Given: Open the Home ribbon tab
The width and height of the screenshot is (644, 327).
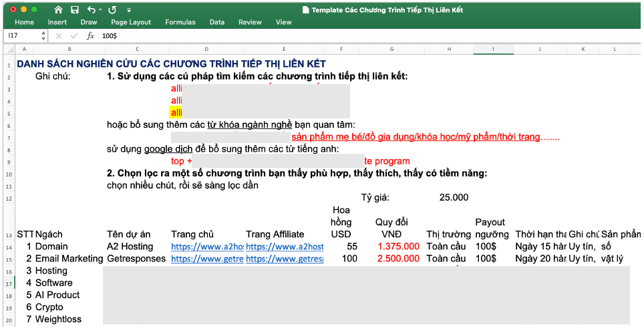Looking at the screenshot, I should pyautogui.click(x=24, y=22).
